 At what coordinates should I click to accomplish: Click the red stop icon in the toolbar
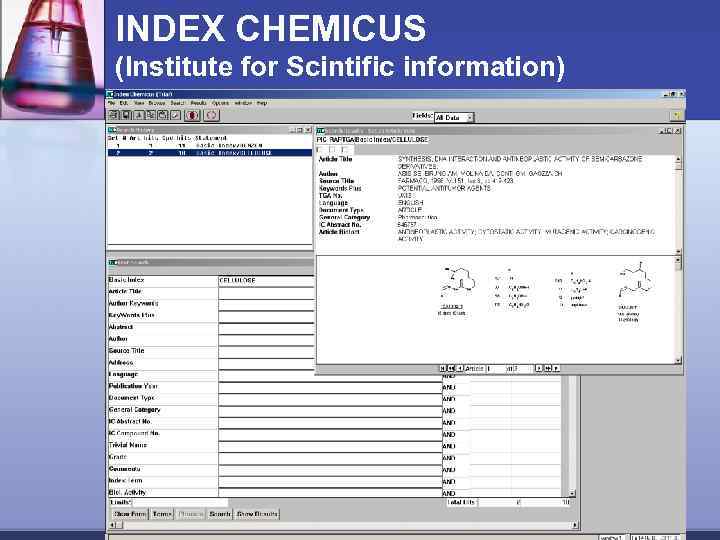tap(192, 115)
